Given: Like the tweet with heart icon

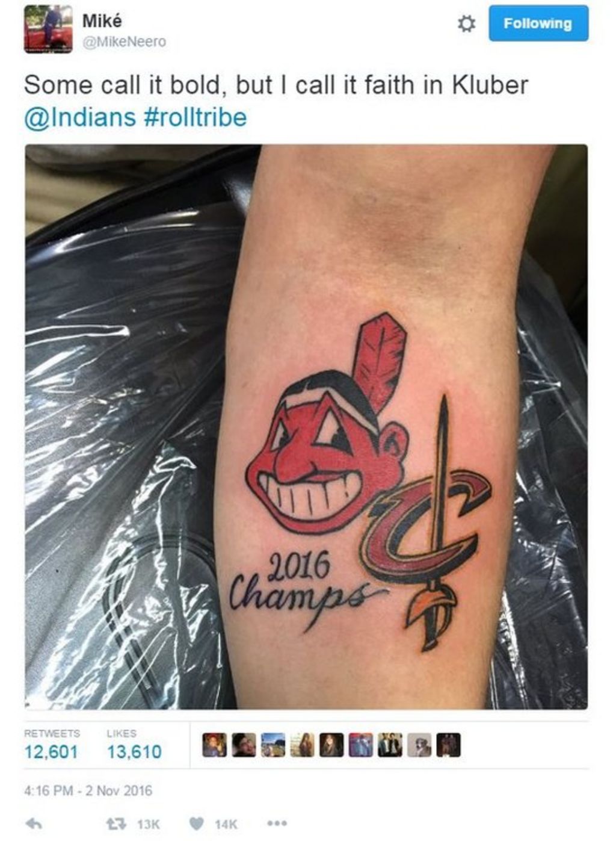Looking at the screenshot, I should pos(197,824).
